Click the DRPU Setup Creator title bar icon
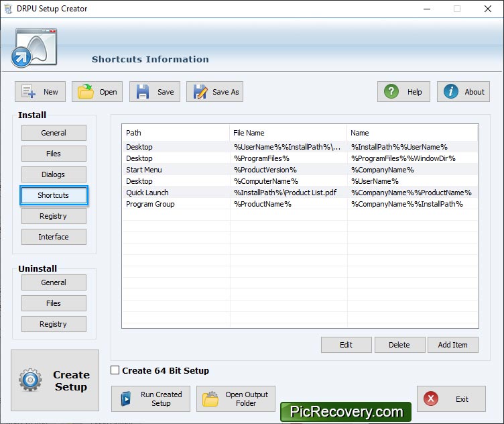The width and height of the screenshot is (504, 424). click(8, 9)
